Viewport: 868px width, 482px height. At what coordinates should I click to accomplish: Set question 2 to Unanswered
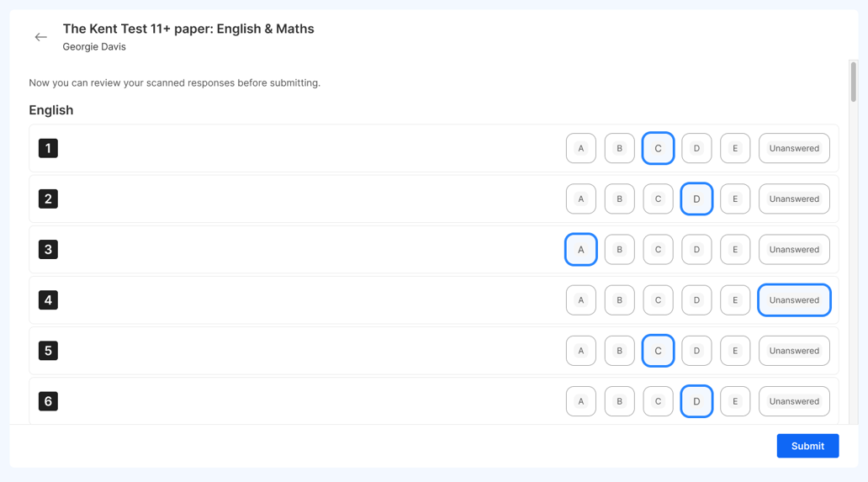pyautogui.click(x=793, y=199)
